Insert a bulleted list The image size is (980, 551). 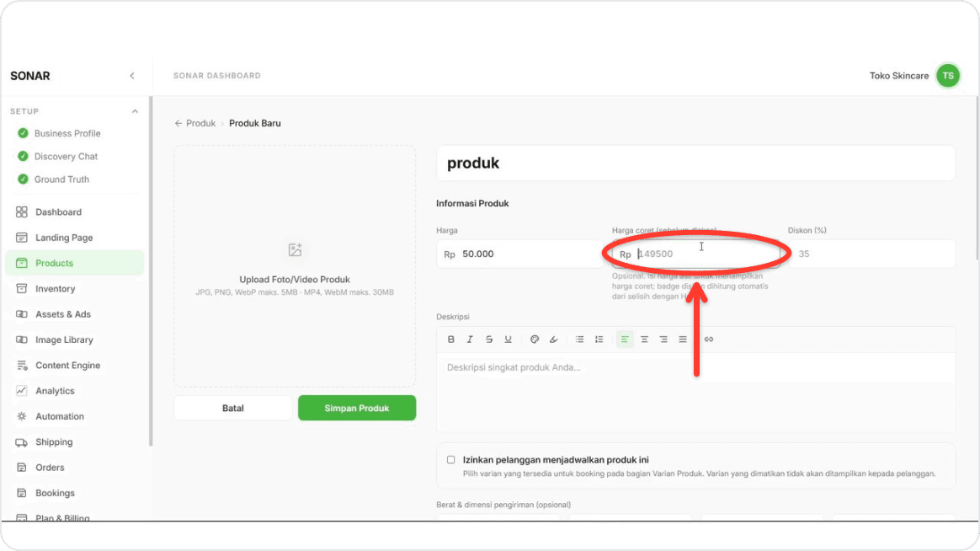[580, 340]
